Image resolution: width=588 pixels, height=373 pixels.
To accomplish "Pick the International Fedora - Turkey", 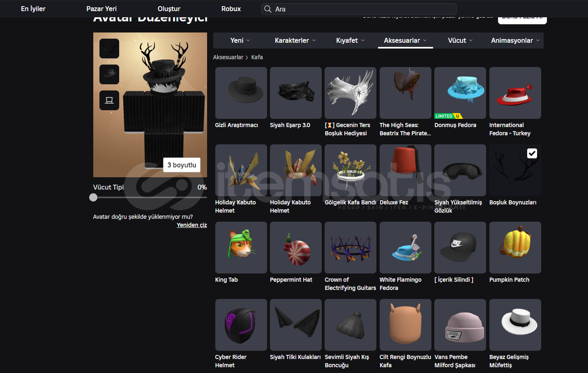I will coord(515,93).
